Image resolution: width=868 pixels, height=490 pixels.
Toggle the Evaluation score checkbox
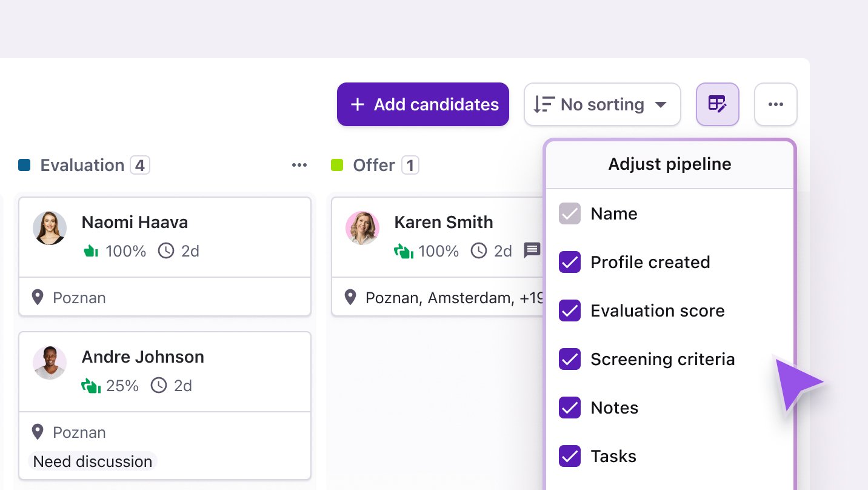pyautogui.click(x=569, y=310)
